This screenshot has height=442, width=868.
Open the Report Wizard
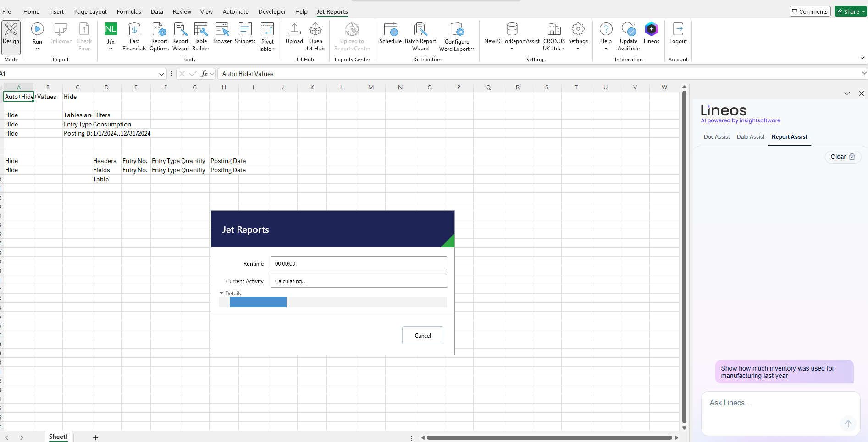point(180,37)
